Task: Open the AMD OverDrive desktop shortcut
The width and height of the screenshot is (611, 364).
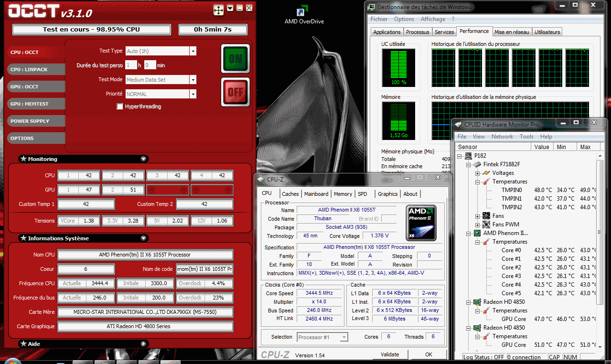Action: pyautogui.click(x=301, y=11)
